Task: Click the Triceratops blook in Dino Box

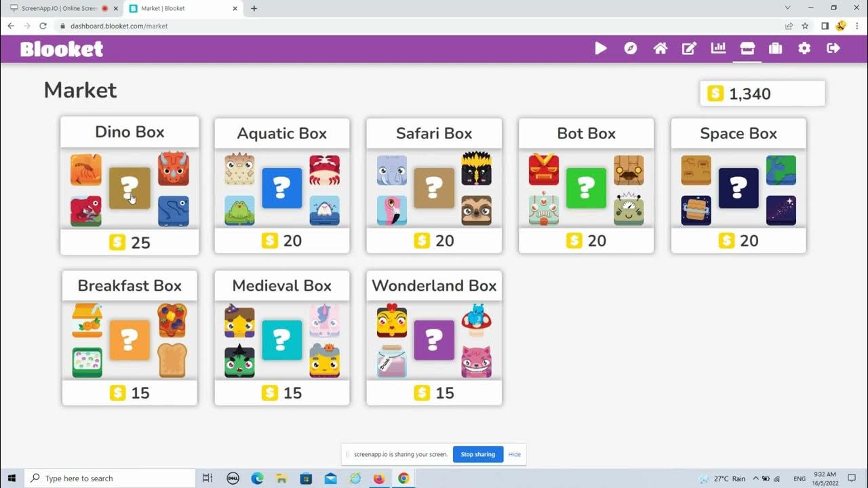Action: click(x=174, y=169)
